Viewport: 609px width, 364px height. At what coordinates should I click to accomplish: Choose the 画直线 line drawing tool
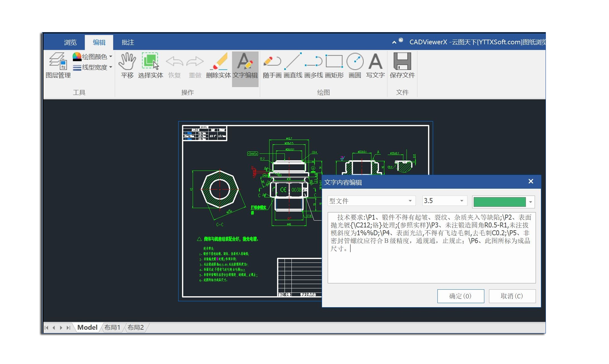pos(294,67)
